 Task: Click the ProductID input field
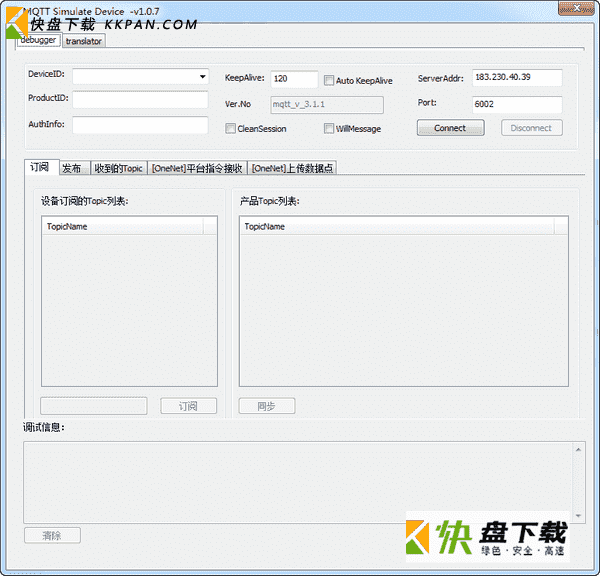pos(140,100)
